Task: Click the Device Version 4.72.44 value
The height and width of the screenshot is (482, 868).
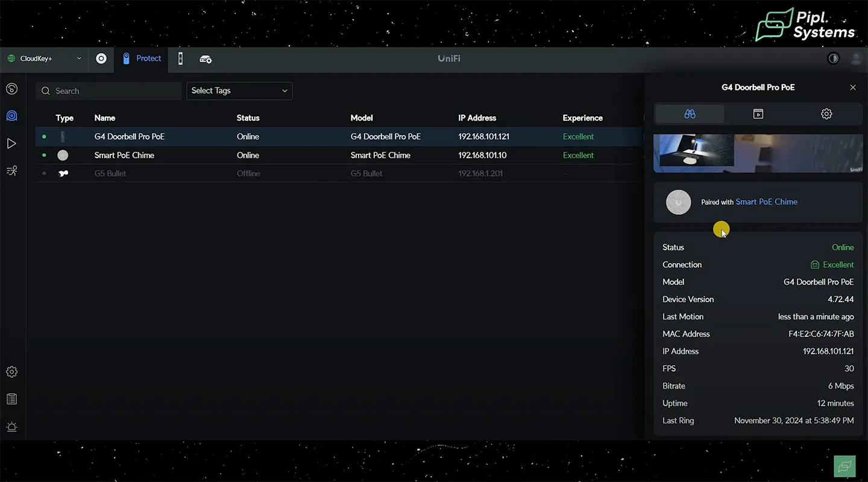Action: pyautogui.click(x=840, y=300)
